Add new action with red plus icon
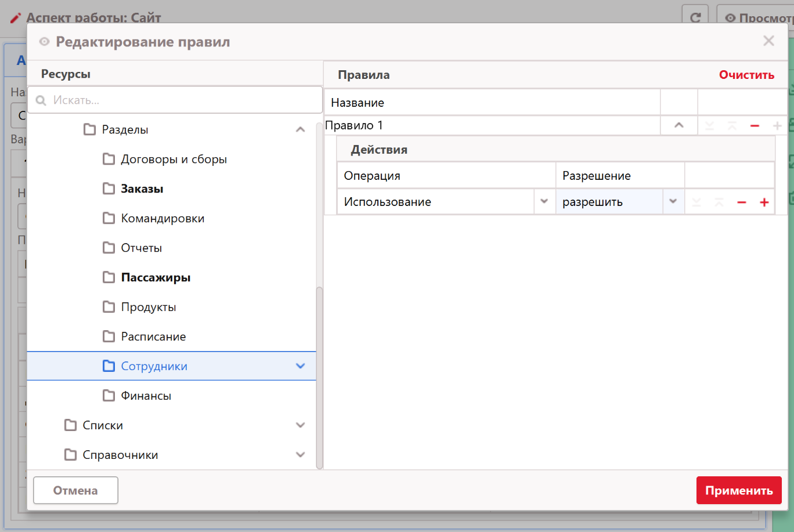The image size is (794, 532). 764,202
